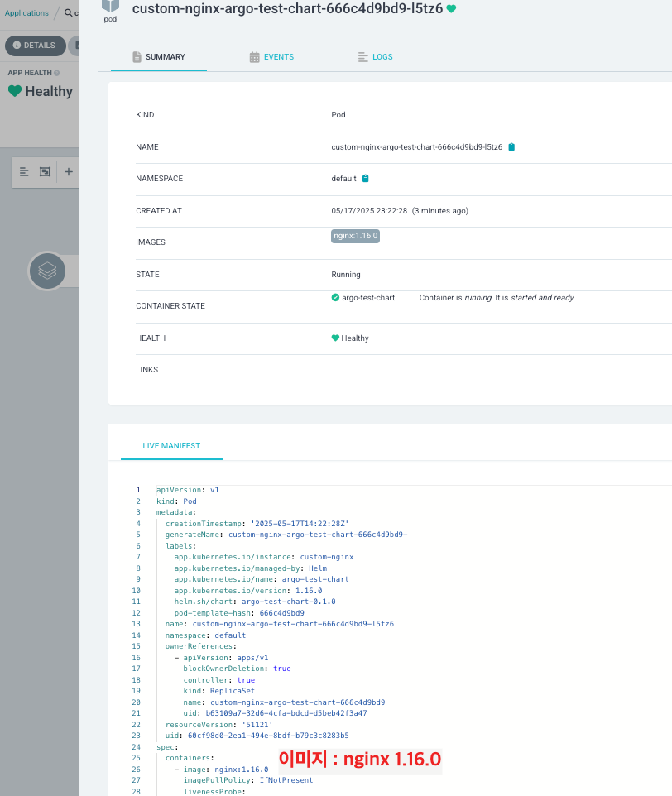Switch to the LOGS tab
The height and width of the screenshot is (796, 672).
375,57
